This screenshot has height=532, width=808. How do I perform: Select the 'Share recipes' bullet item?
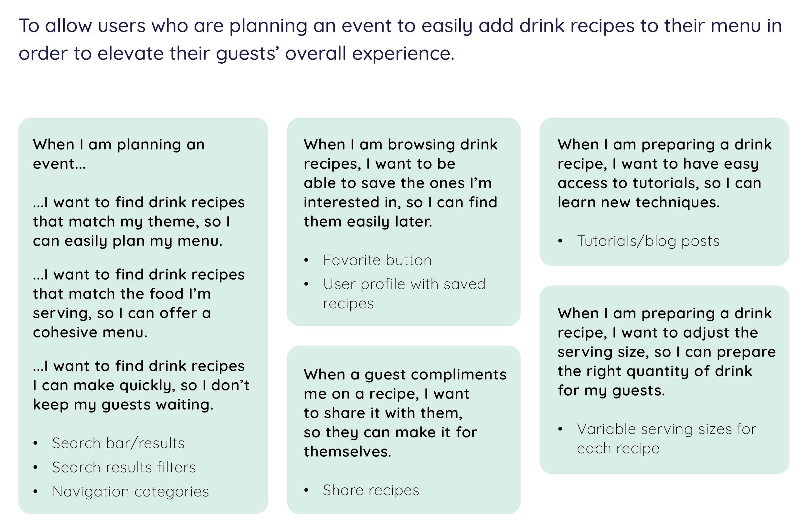[x=371, y=491]
